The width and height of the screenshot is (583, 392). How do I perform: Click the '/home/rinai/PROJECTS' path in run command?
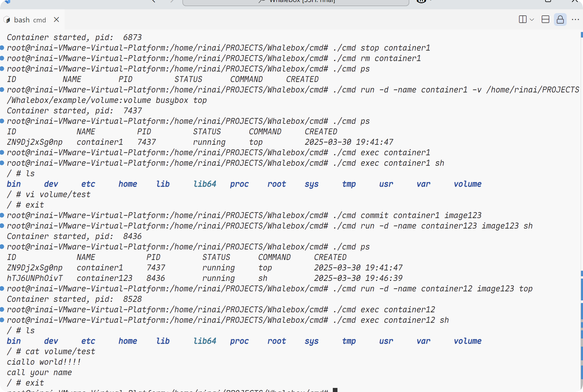532,90
